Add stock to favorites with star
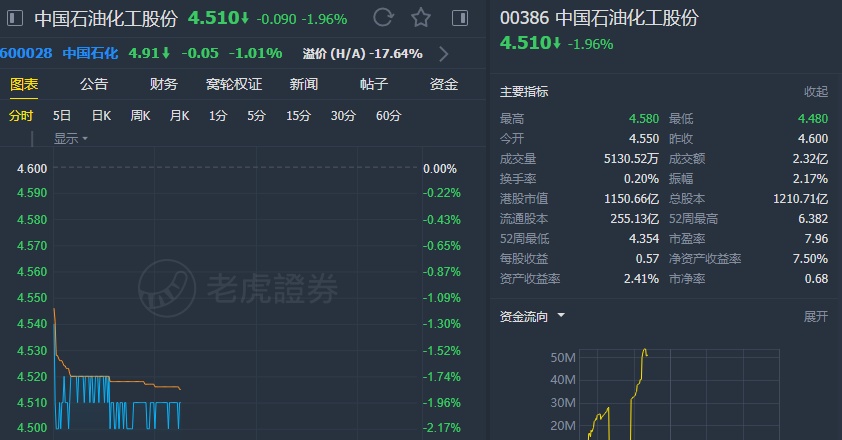This screenshot has height=440, width=842. 421,18
